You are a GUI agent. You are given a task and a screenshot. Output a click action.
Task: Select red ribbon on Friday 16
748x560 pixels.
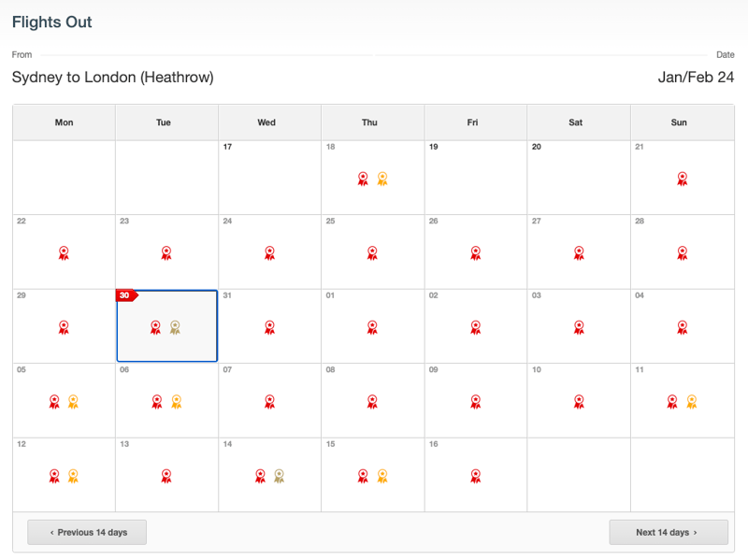tap(476, 476)
